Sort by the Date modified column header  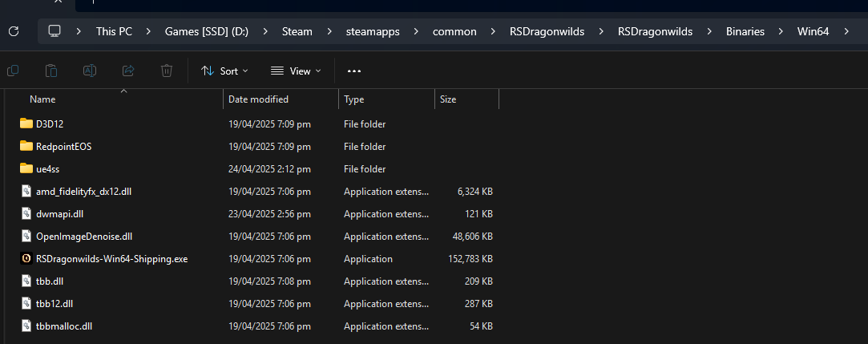click(x=259, y=99)
